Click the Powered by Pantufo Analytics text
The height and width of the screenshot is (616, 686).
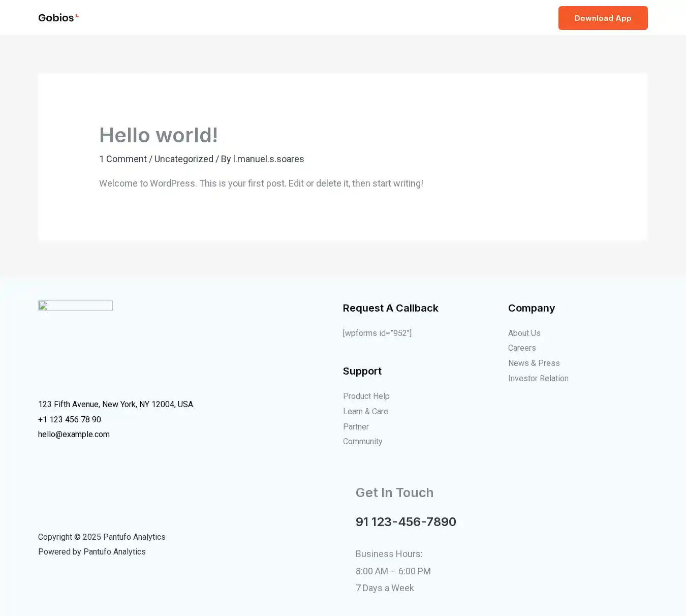(x=91, y=552)
